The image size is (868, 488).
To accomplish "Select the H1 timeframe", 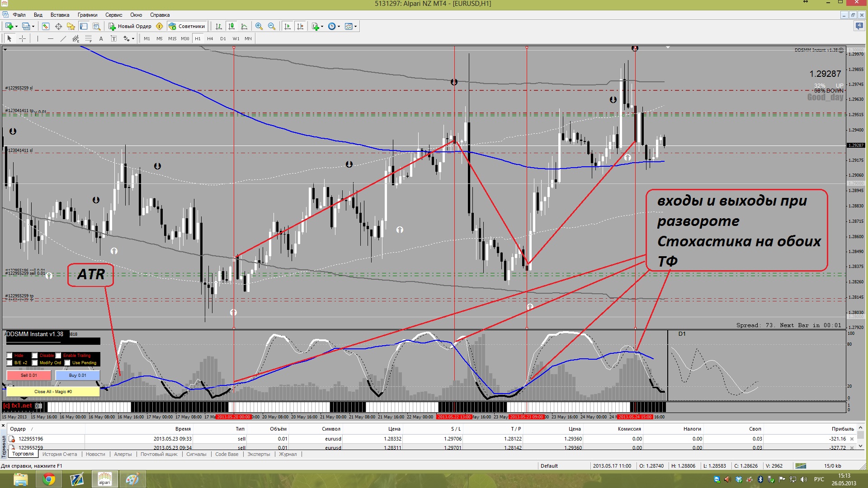I will 198,38.
